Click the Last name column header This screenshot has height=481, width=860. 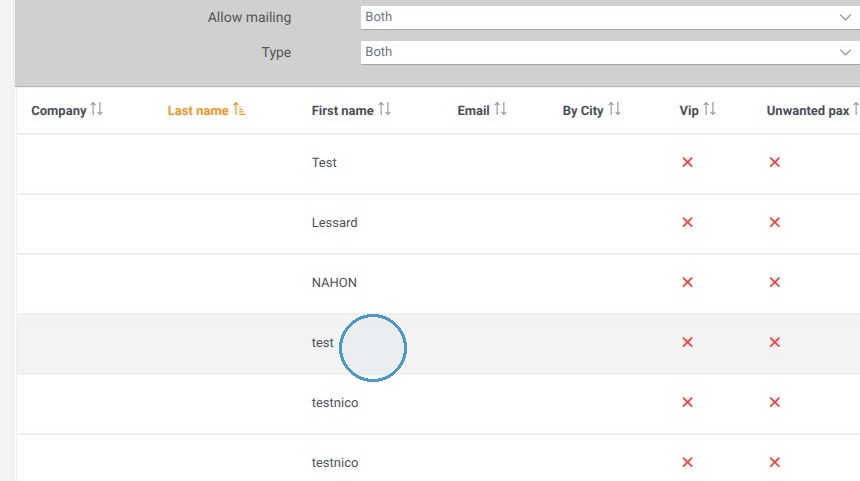pos(197,111)
